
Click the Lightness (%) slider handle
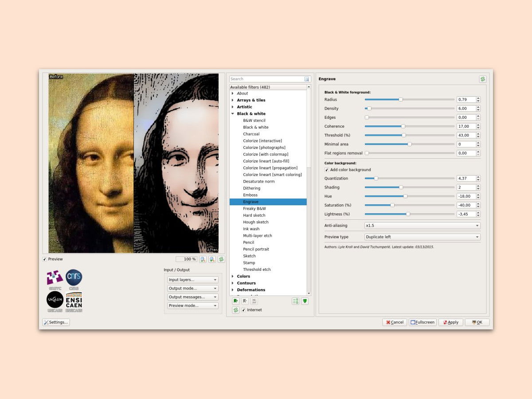(408, 214)
